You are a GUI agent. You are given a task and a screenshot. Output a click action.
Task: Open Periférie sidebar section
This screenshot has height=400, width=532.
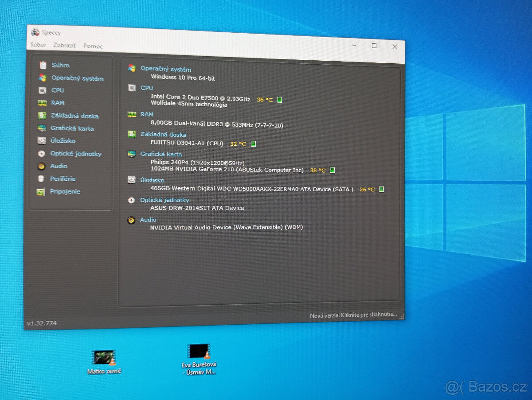pyautogui.click(x=63, y=179)
